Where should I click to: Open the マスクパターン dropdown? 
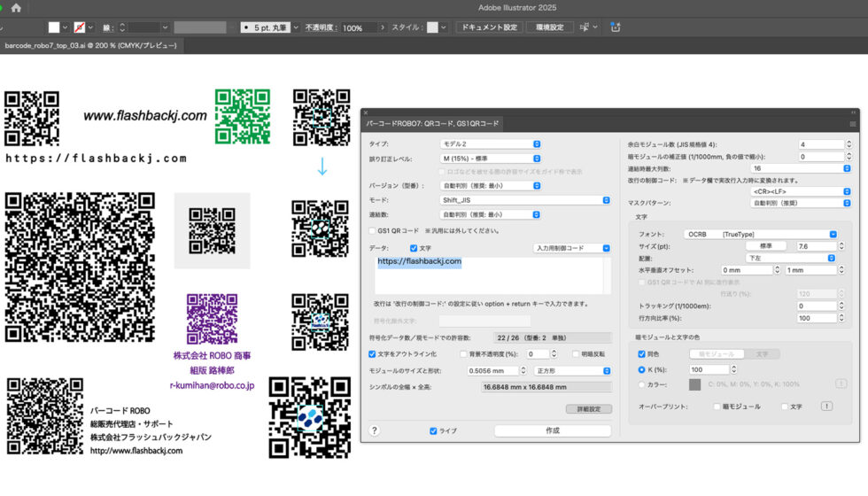(x=801, y=203)
